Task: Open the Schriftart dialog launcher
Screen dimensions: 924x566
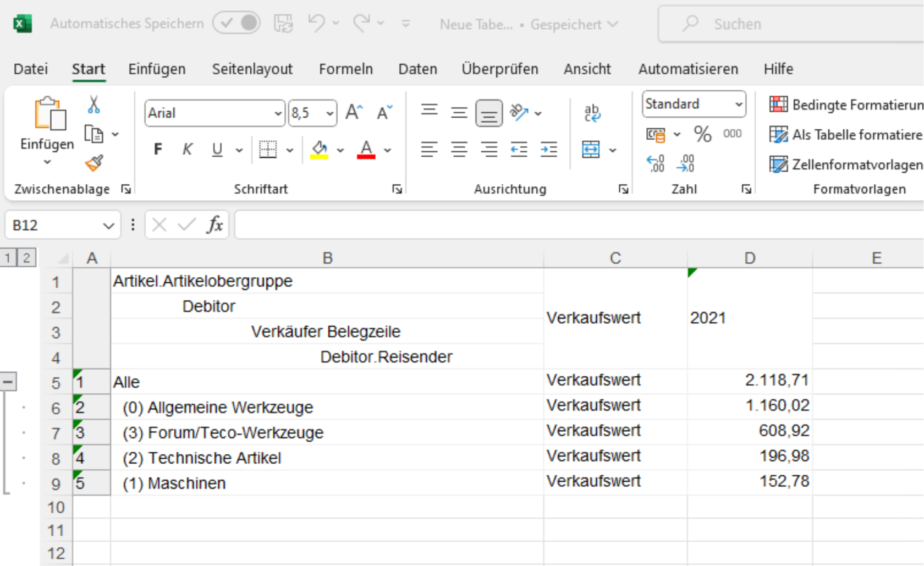Action: tap(397, 189)
